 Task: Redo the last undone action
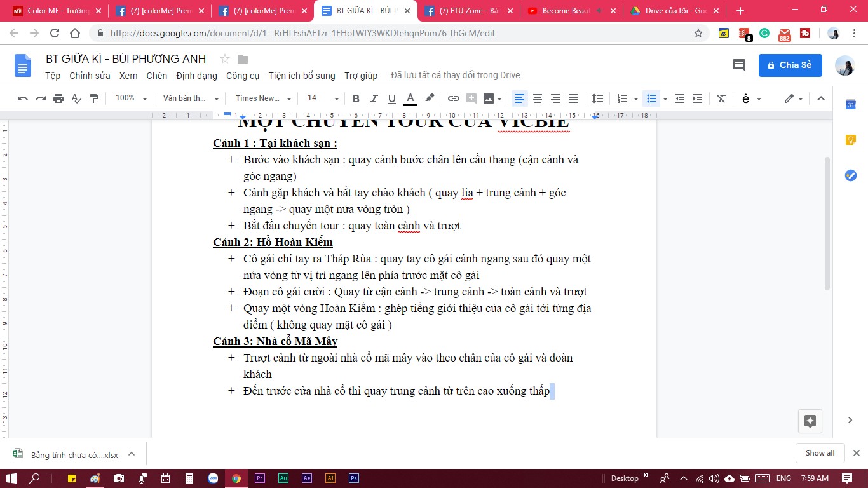click(x=41, y=98)
